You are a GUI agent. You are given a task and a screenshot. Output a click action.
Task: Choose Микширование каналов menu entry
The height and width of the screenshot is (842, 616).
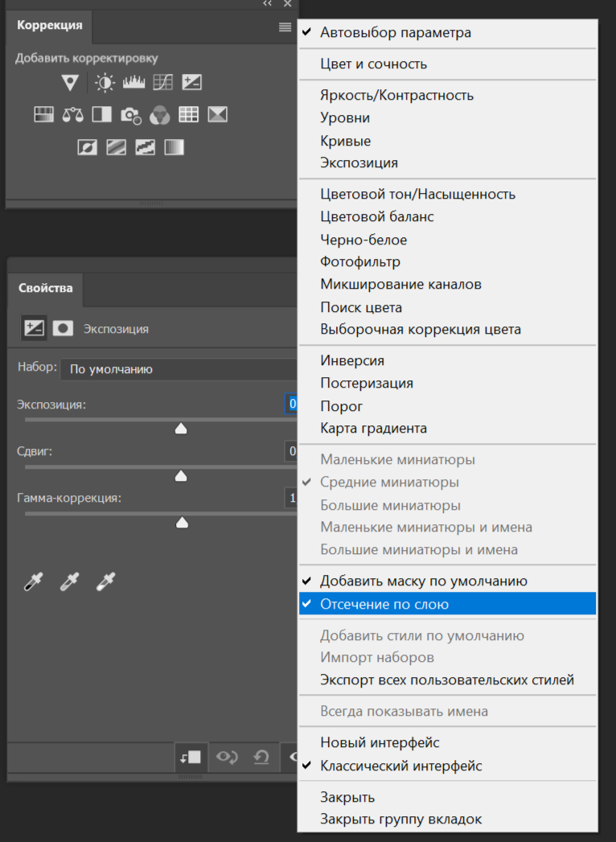tap(447, 284)
